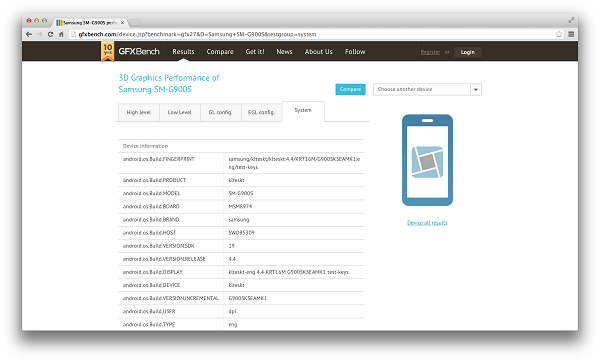Screen dimensions: 600x361
Task: Click the SDK version value 19
Action: pos(232,246)
